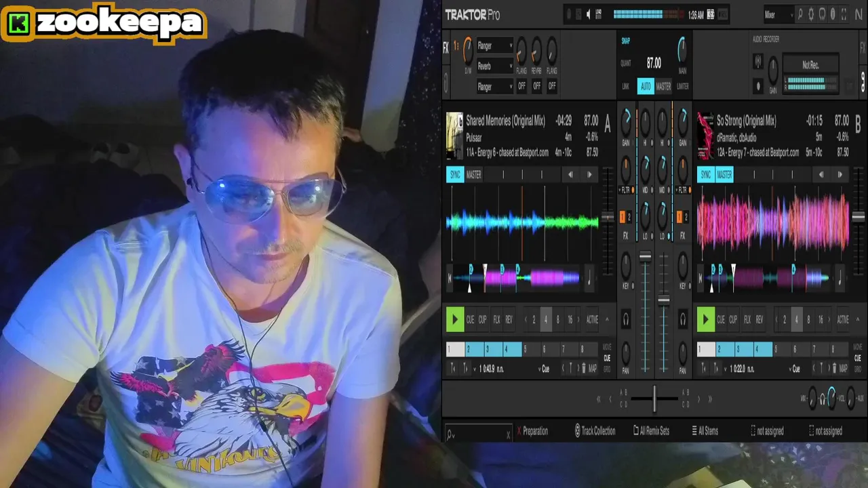Click the metronome note icon on Deck B stripe
This screenshot has height=488, width=868.
pyautogui.click(x=840, y=277)
